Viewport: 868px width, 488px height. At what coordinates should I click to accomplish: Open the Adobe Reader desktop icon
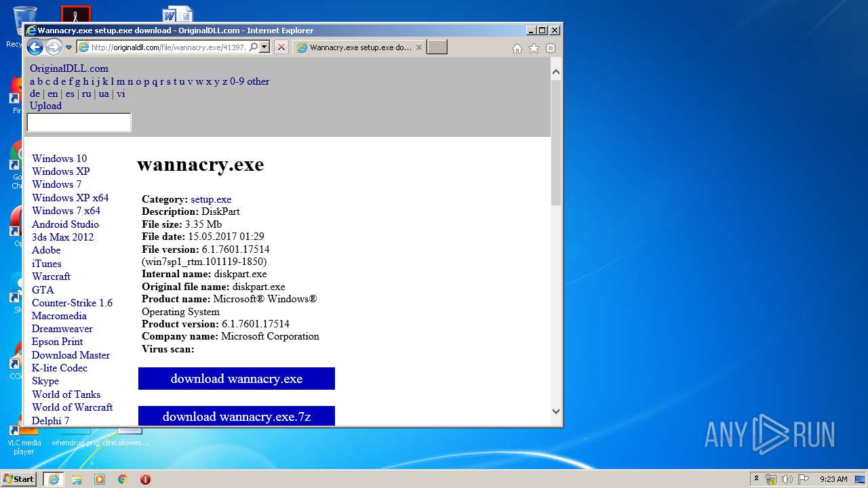(x=75, y=14)
